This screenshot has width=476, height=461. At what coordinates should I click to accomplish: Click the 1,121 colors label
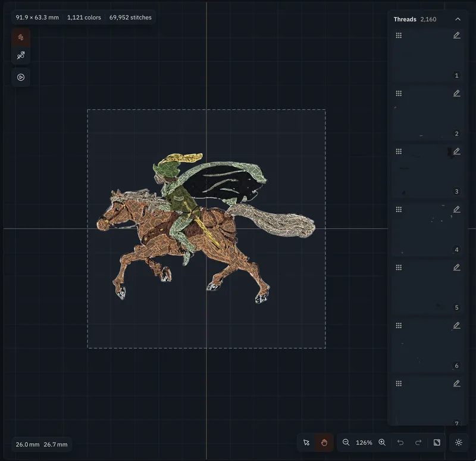pyautogui.click(x=84, y=18)
